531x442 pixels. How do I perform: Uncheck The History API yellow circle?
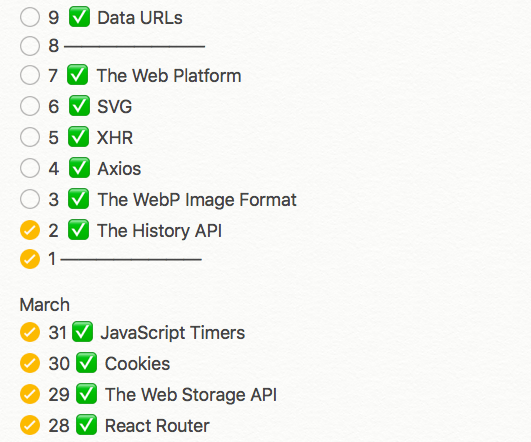30,230
